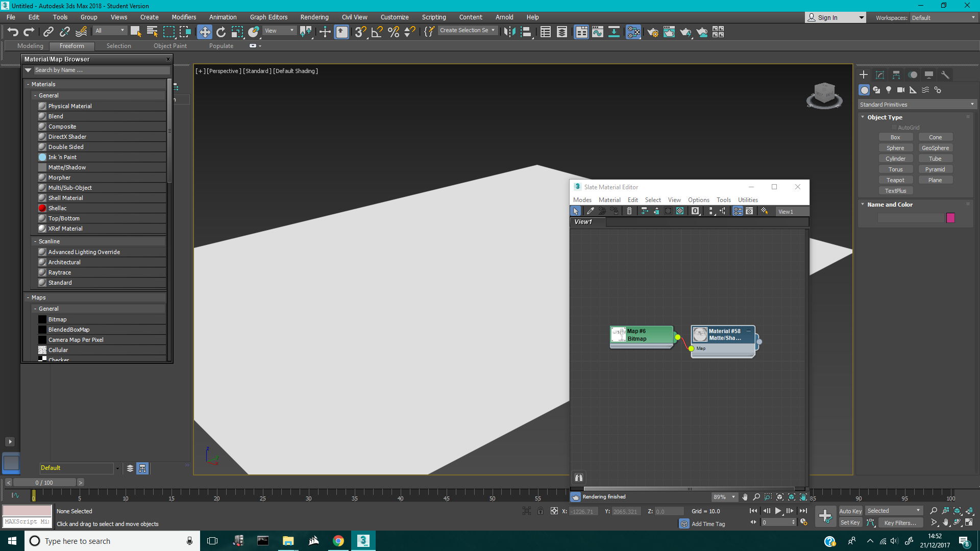This screenshot has width=980, height=551.
Task: Click Render Production teapot with lightning
Action: pyautogui.click(x=685, y=32)
